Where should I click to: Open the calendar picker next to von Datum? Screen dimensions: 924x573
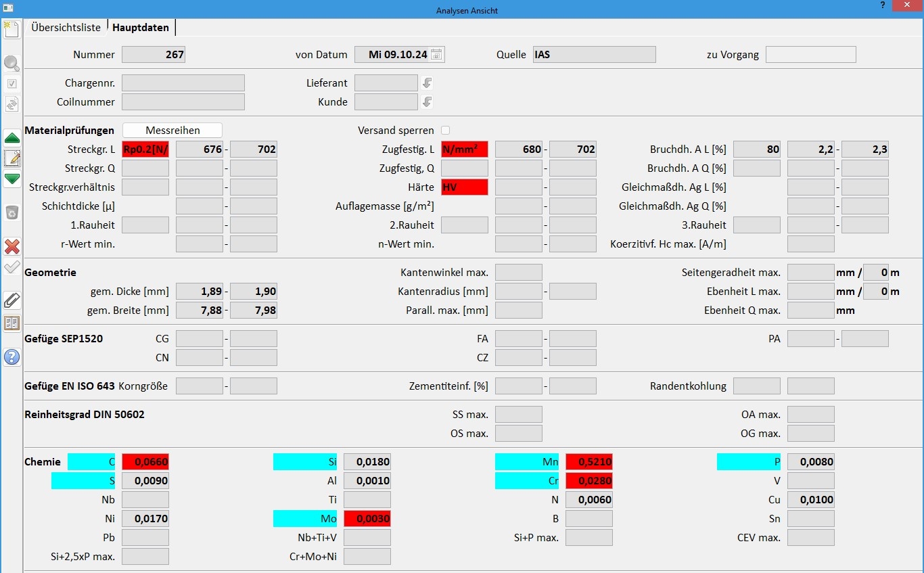tap(436, 55)
